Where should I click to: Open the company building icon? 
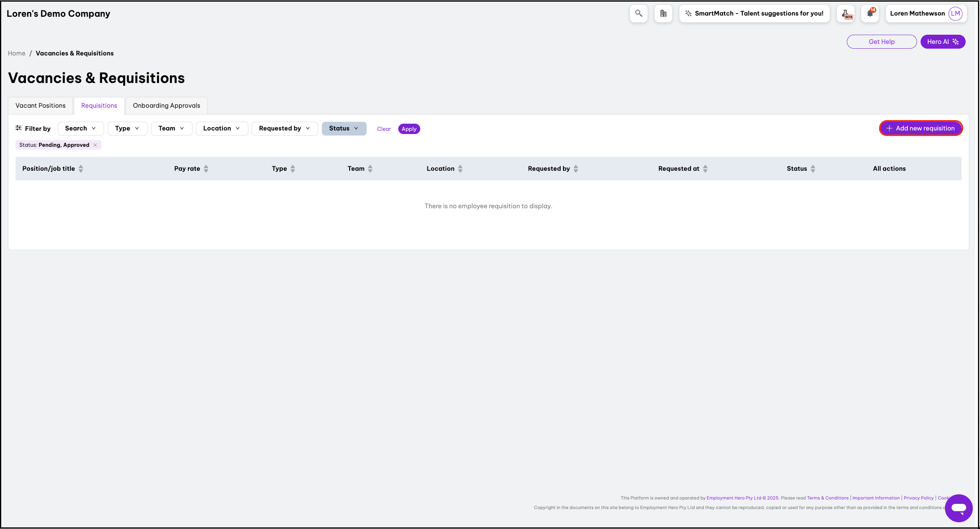(663, 14)
